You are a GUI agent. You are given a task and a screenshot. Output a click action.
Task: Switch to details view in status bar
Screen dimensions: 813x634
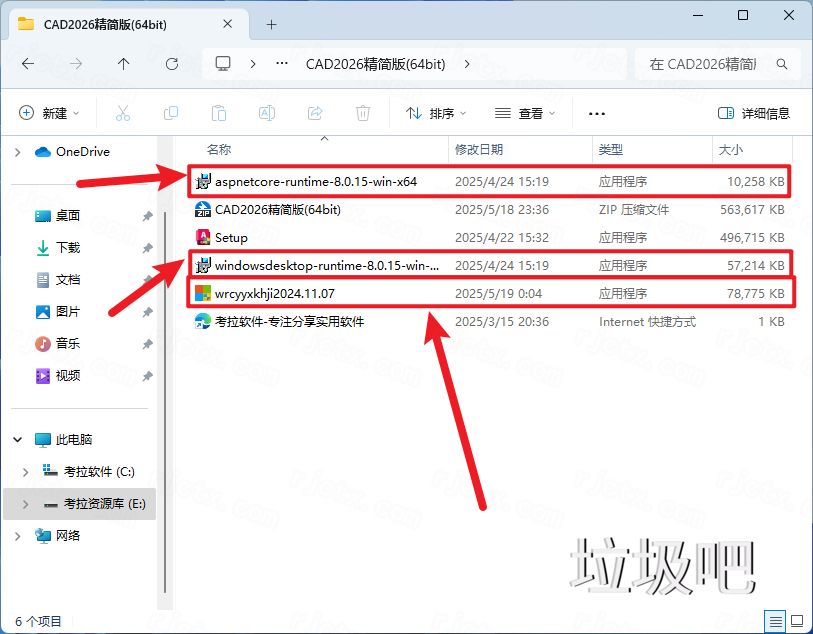click(x=774, y=621)
